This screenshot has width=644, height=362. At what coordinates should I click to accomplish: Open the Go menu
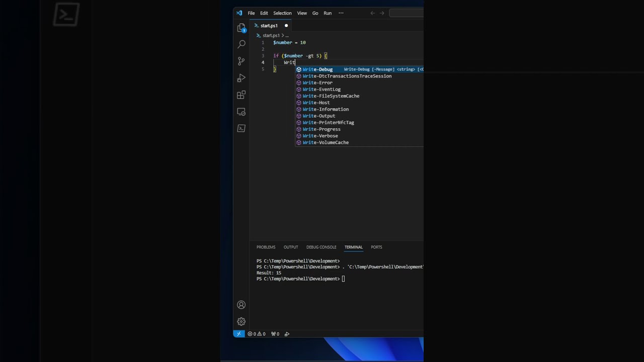(315, 13)
